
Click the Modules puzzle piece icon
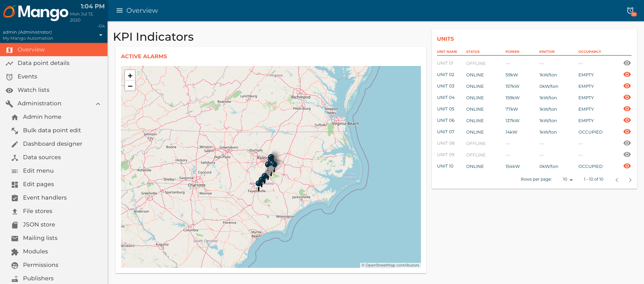(15, 252)
